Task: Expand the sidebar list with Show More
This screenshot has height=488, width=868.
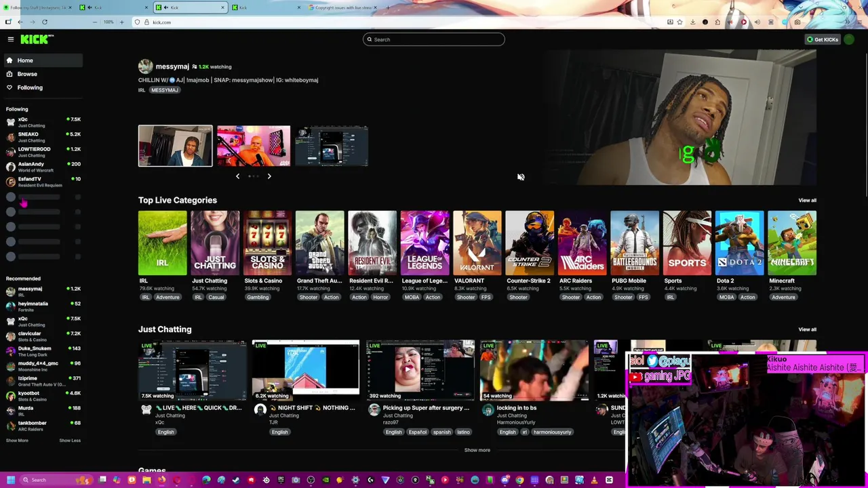Action: [17, 441]
